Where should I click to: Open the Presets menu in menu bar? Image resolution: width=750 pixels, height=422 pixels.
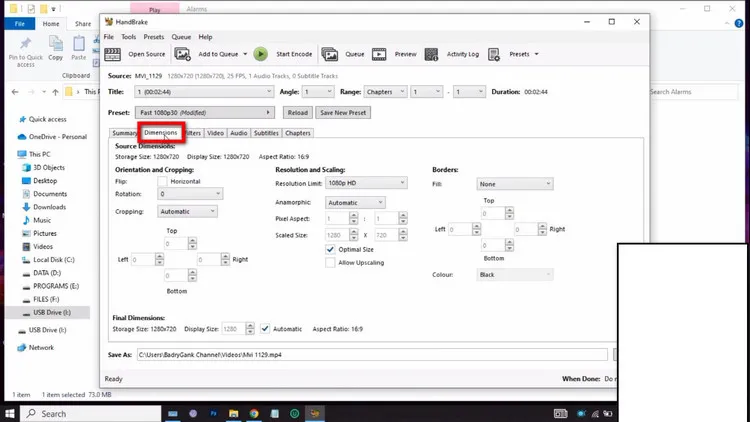pyautogui.click(x=154, y=37)
